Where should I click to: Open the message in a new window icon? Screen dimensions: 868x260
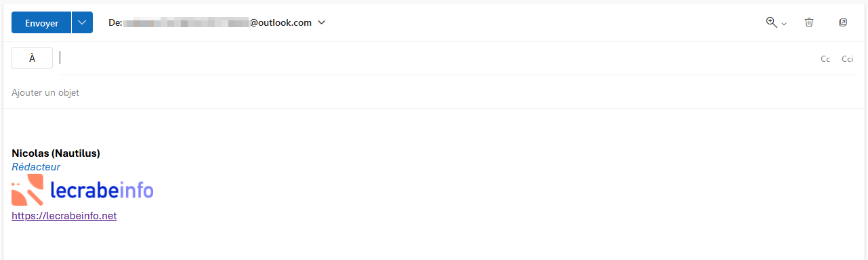pyautogui.click(x=843, y=22)
